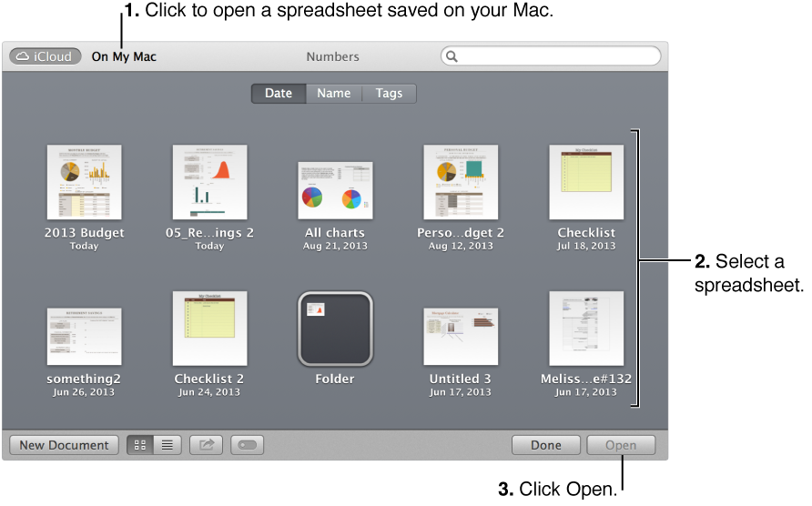
Task: Click the "Aug 21, 2013" date label
Action: 335,246
